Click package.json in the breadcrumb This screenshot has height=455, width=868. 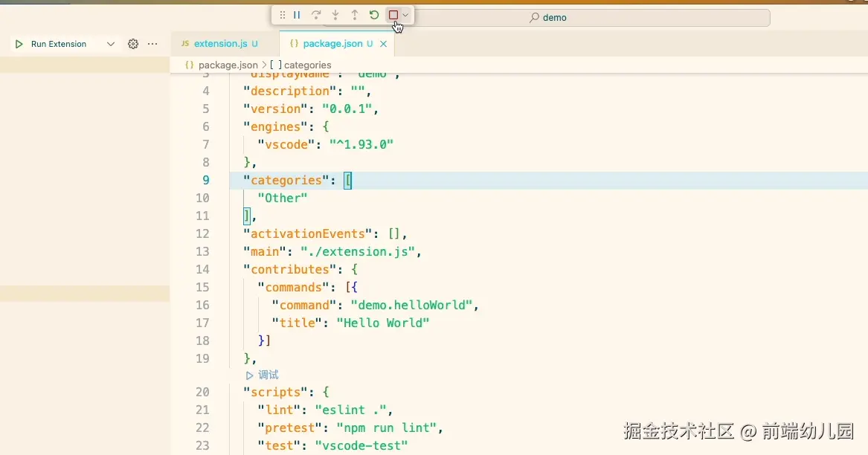coord(228,65)
